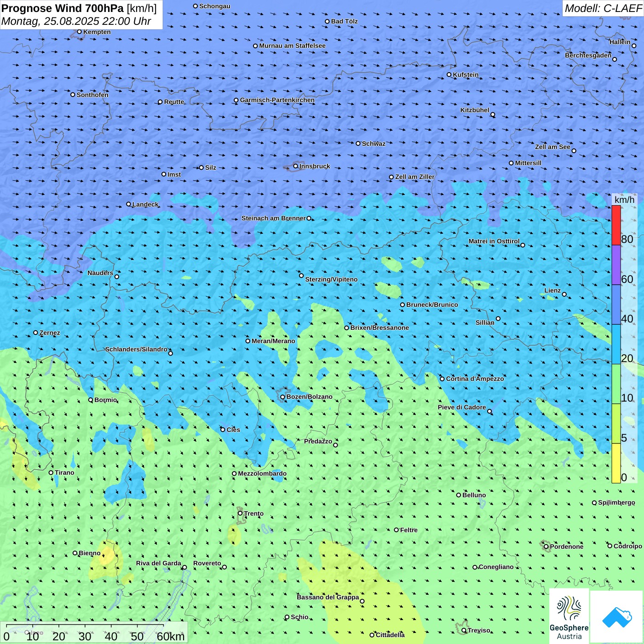Viewport: 644px width, 644px height.
Task: Click the yellow 0 km/h legend swatch
Action: tap(616, 463)
